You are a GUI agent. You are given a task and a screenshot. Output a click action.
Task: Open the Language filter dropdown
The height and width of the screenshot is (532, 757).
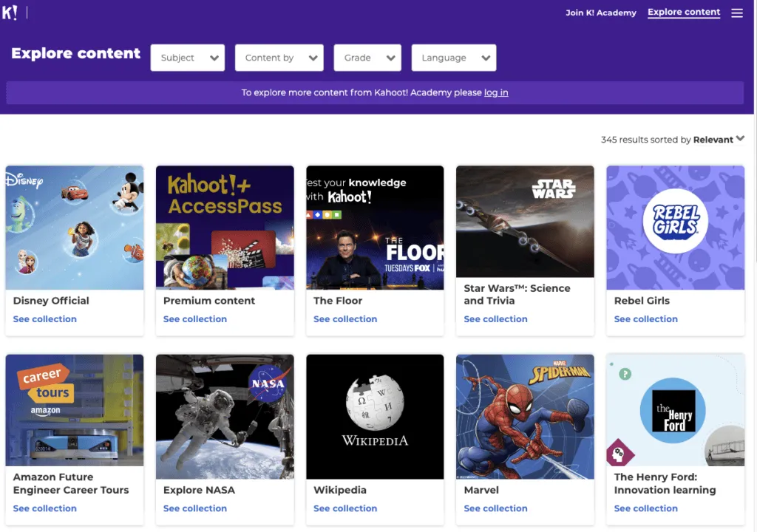tap(453, 58)
